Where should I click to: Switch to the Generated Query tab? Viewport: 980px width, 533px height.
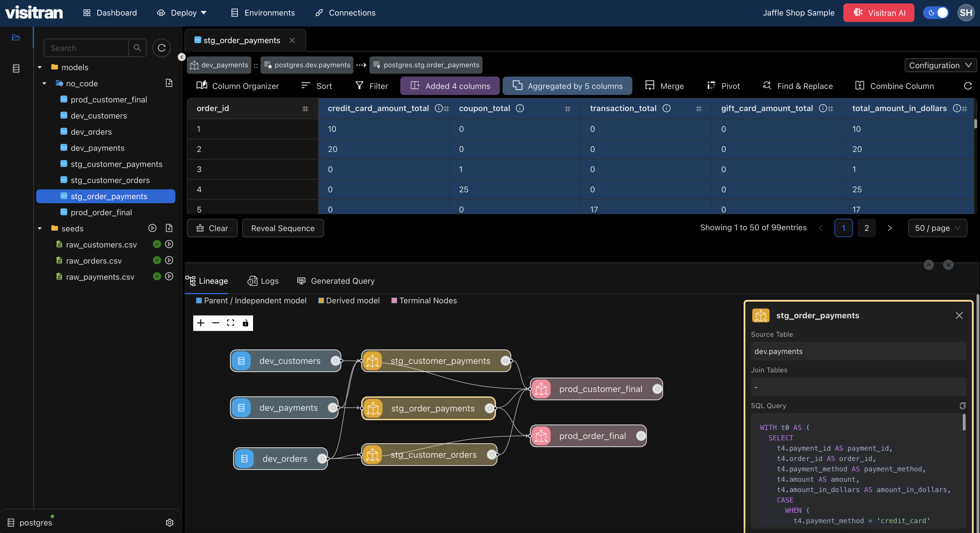[x=336, y=281]
